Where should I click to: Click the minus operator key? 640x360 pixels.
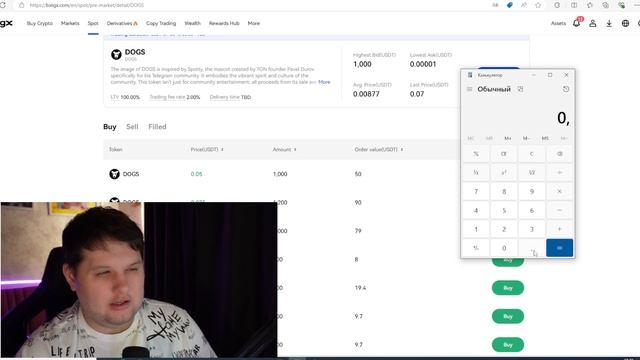coord(560,210)
